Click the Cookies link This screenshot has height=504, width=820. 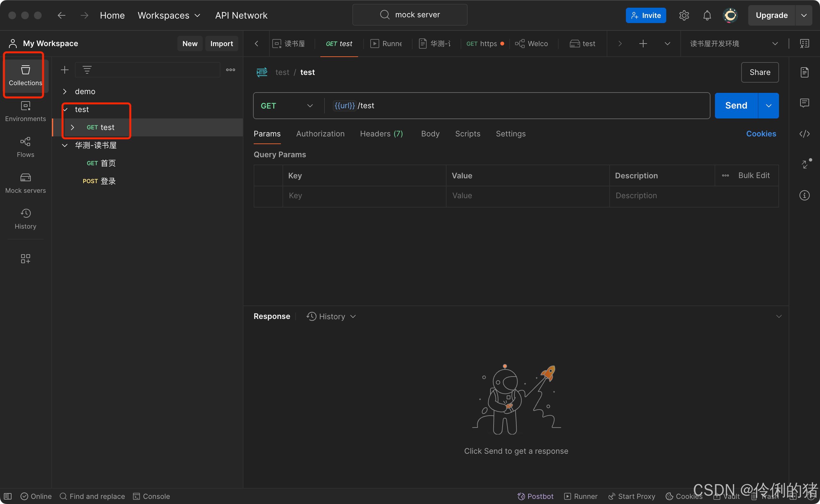(x=761, y=134)
